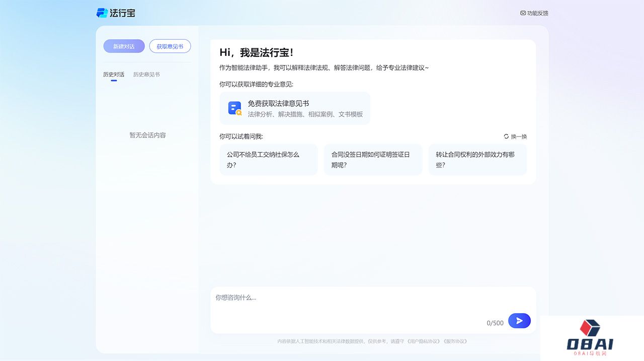This screenshot has height=361, width=644.
Task: Click the refresh icon next to 换一换
Action: [x=506, y=136]
